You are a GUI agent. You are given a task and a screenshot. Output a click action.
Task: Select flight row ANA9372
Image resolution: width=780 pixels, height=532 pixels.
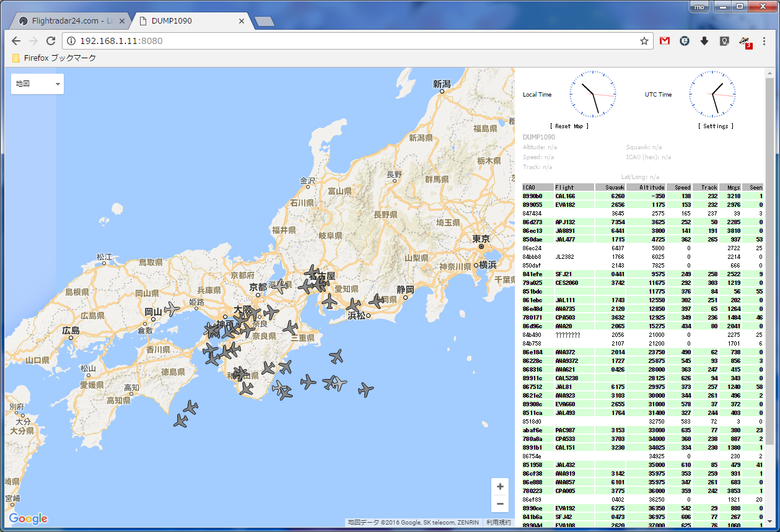click(642, 360)
